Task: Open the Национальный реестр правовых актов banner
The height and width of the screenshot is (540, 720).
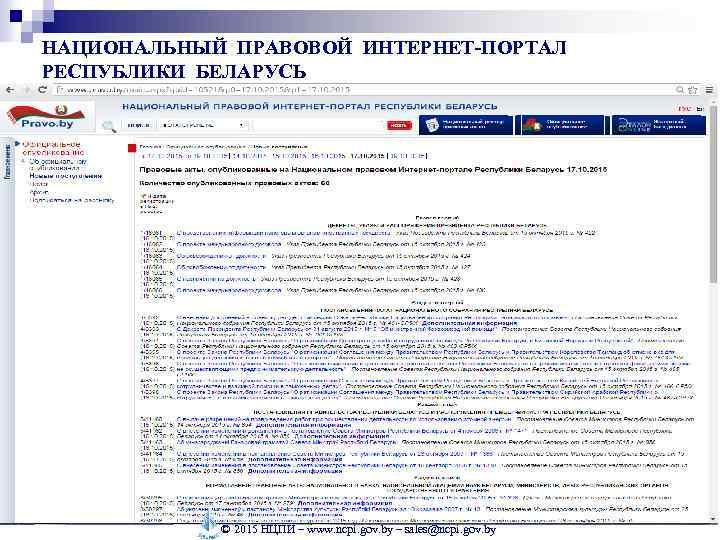Action: [x=466, y=125]
